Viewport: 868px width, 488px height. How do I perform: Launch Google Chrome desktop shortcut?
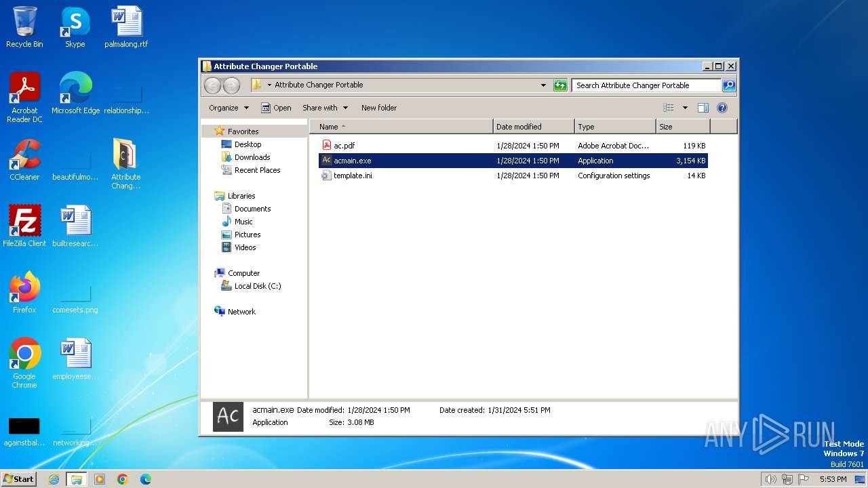(x=24, y=363)
